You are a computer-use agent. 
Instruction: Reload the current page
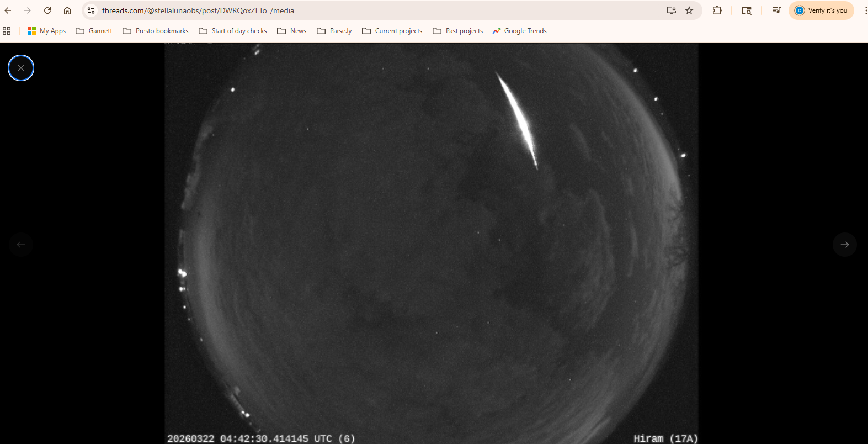(x=47, y=10)
